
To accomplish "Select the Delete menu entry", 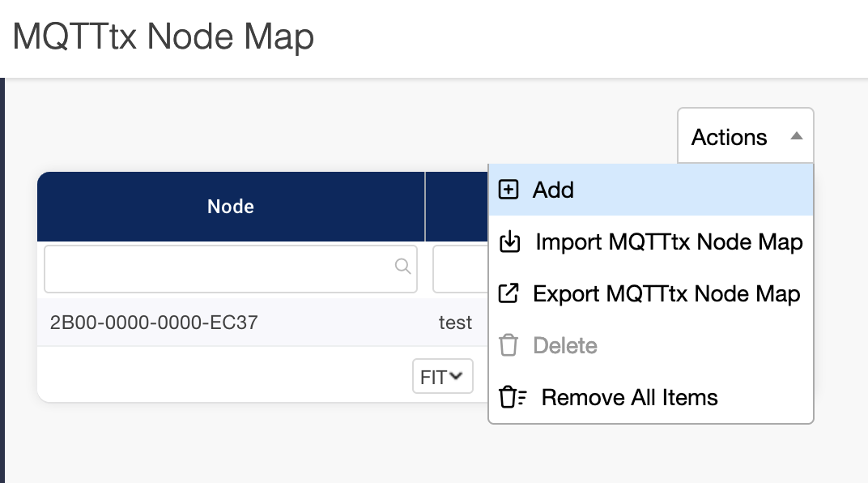I will point(565,346).
